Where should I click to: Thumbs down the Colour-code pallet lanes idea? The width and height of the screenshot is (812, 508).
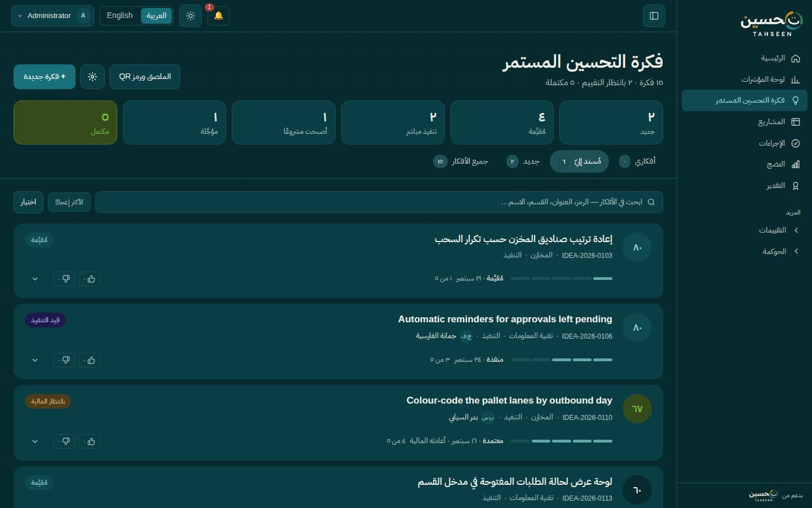(x=64, y=441)
